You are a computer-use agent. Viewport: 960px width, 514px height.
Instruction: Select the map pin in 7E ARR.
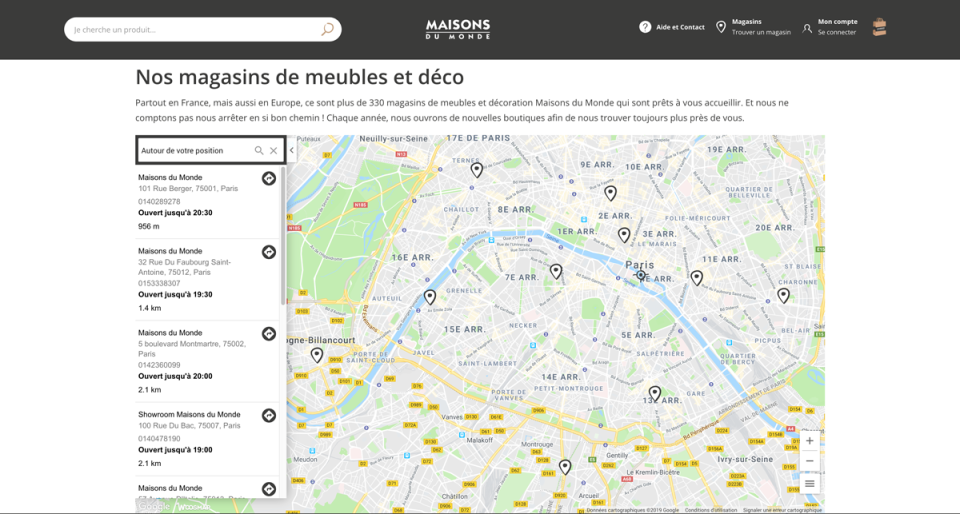(555, 271)
